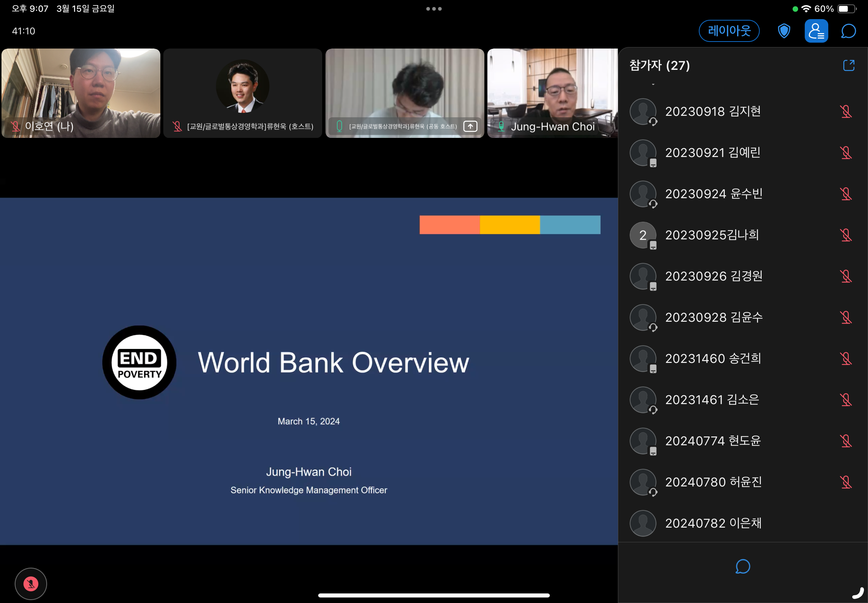Click the yellow color block on slide

(x=510, y=225)
